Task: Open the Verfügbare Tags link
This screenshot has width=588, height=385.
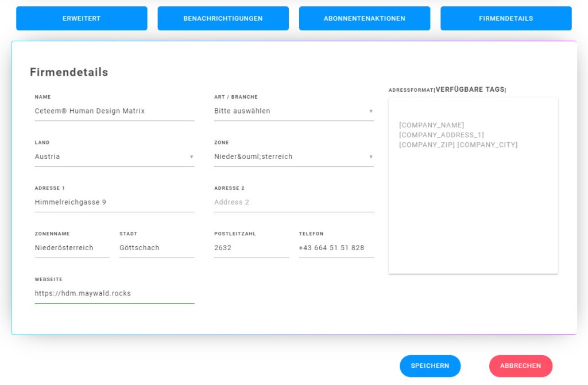Action: click(x=470, y=90)
